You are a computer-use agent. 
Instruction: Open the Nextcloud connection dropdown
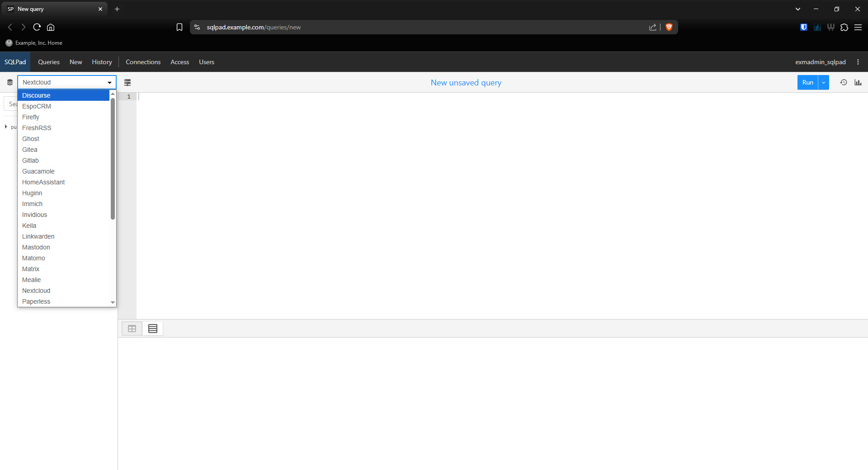(67, 82)
